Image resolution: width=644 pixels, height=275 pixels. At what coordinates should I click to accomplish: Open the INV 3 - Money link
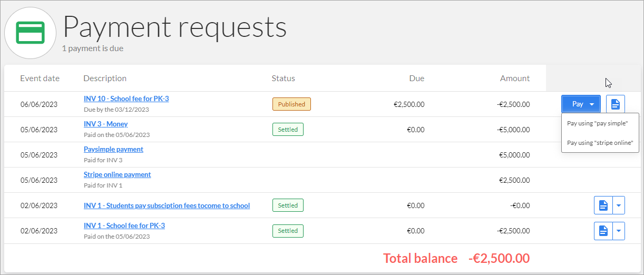pyautogui.click(x=105, y=124)
